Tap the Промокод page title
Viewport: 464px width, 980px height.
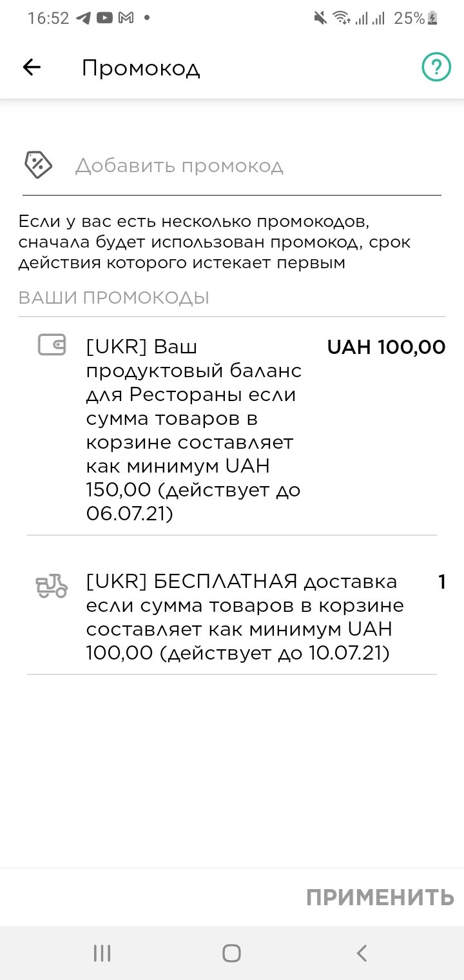pyautogui.click(x=140, y=68)
